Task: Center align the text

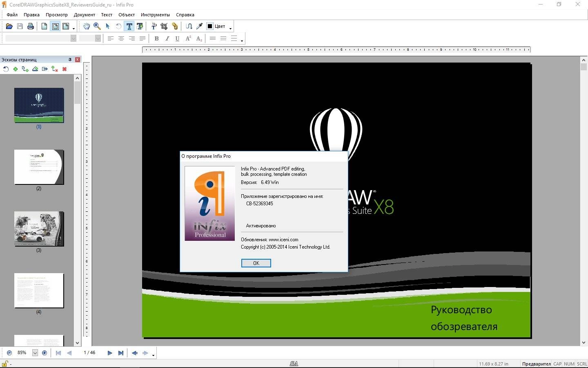Action: (x=121, y=38)
